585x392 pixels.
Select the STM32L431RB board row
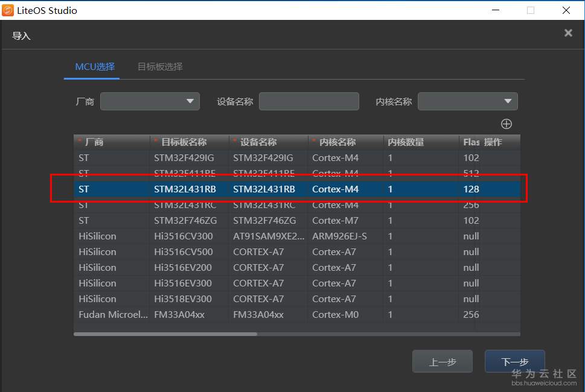tap(296, 189)
